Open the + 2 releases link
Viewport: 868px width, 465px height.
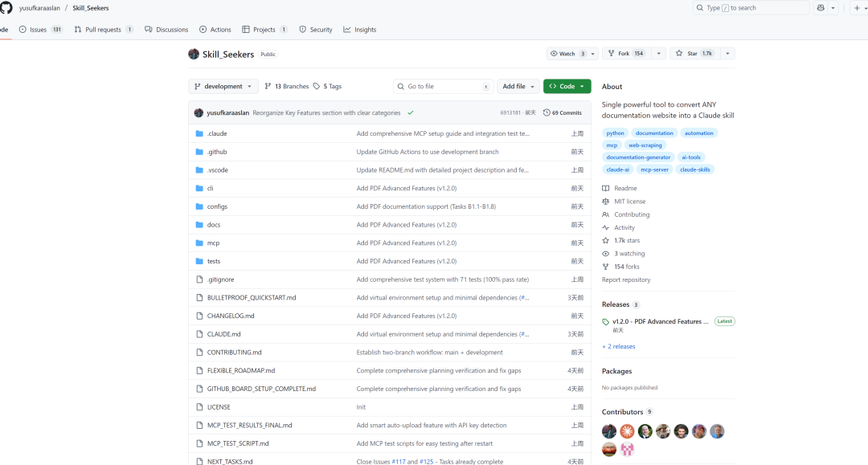click(619, 347)
